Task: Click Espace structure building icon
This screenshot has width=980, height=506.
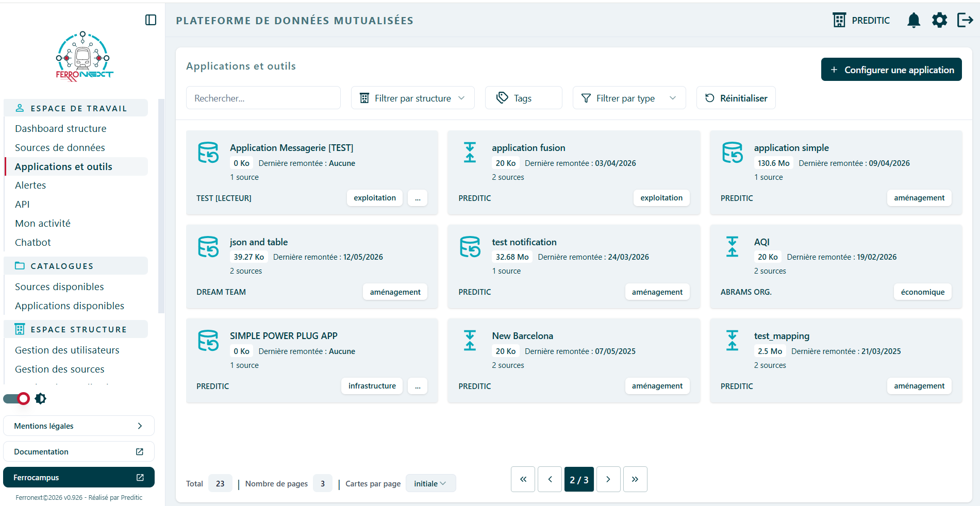Action: coord(20,329)
